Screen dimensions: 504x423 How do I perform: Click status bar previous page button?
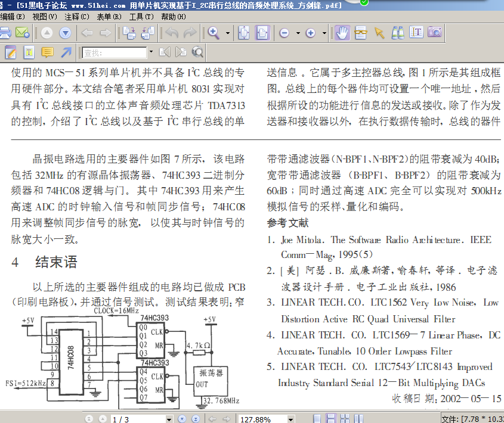coord(103,419)
